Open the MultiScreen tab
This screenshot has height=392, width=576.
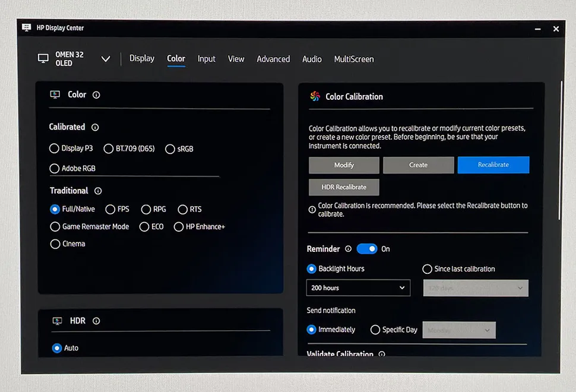(354, 59)
